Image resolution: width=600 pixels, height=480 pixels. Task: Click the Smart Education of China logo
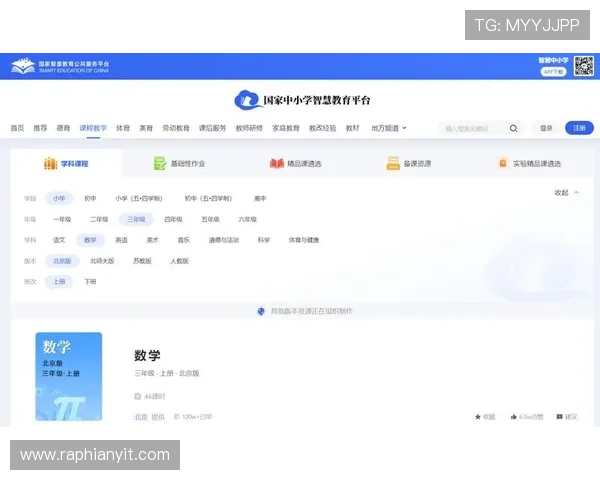(60, 66)
